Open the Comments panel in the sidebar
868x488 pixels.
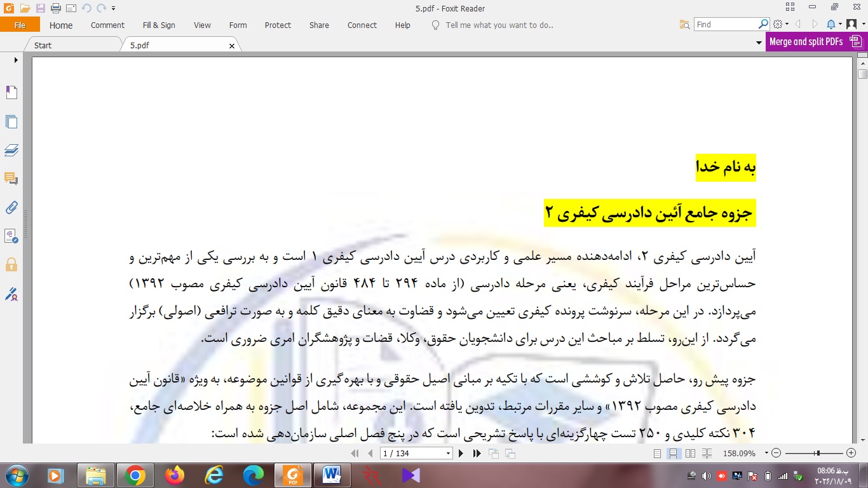pyautogui.click(x=11, y=179)
